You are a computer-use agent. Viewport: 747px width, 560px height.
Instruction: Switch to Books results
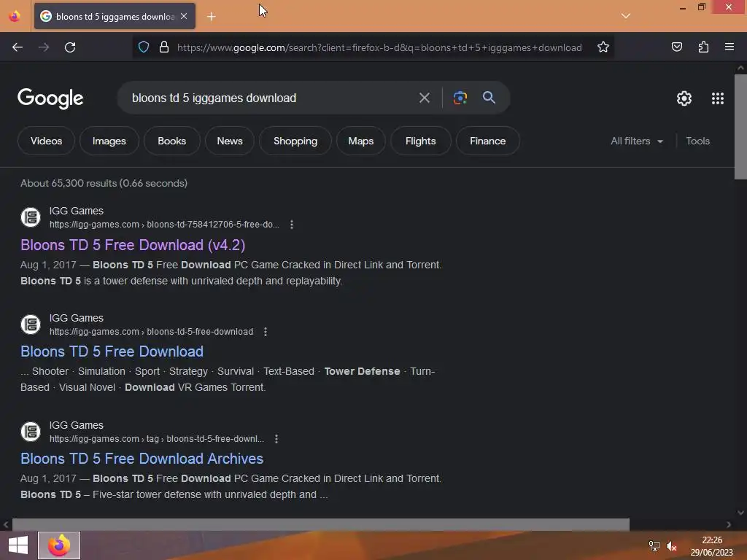[172, 141]
